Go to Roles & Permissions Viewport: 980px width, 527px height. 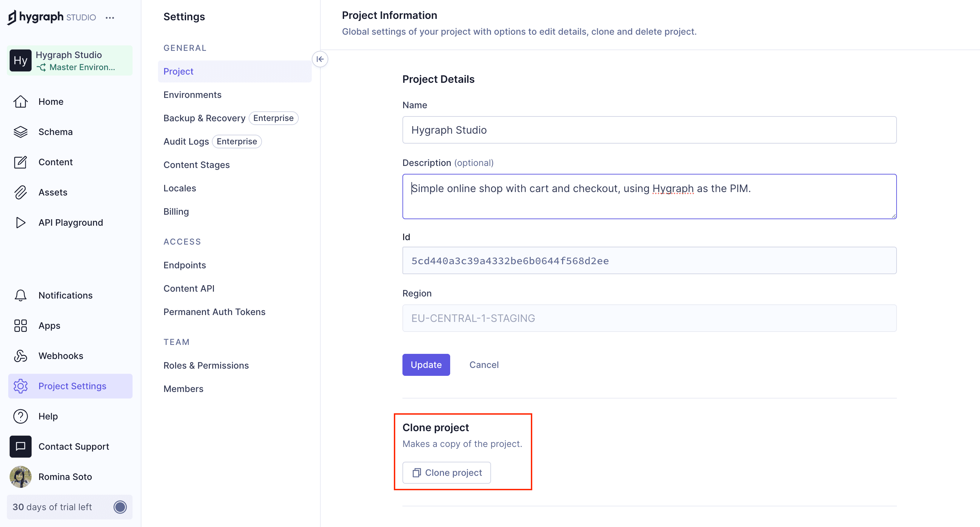coord(206,365)
